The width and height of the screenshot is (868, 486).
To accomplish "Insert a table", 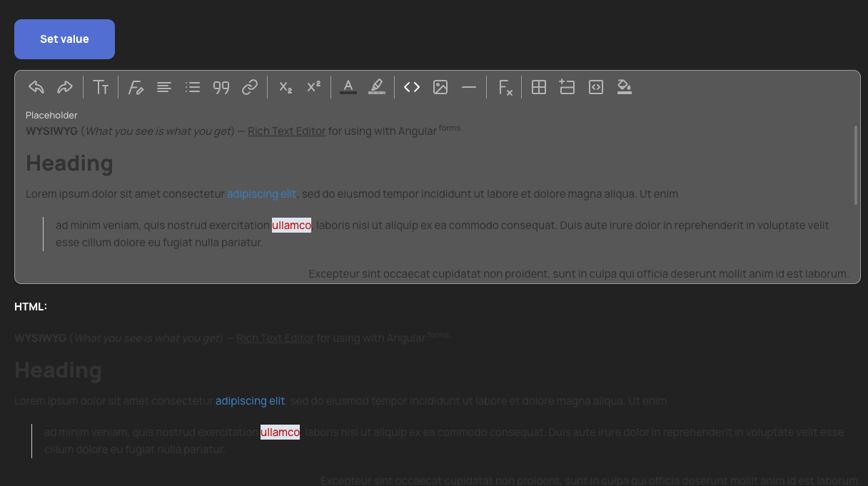I will tap(539, 87).
